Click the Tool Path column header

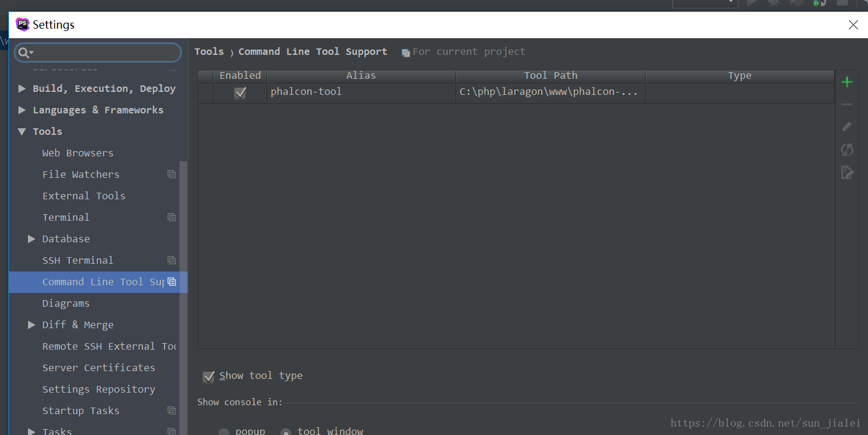550,76
